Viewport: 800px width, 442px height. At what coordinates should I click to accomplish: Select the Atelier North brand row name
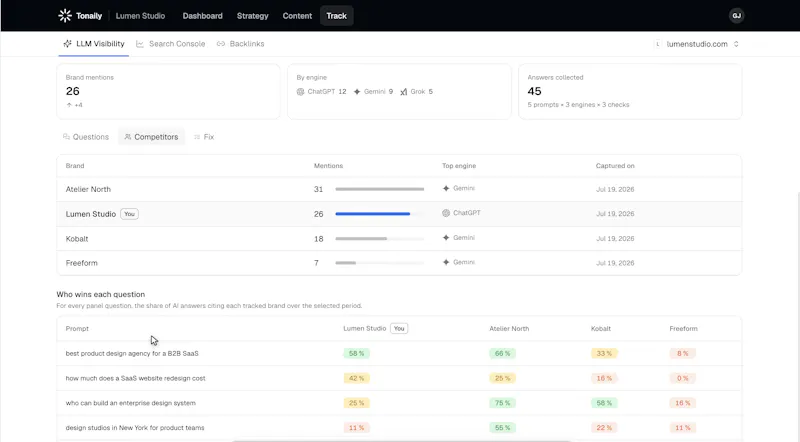pos(88,189)
